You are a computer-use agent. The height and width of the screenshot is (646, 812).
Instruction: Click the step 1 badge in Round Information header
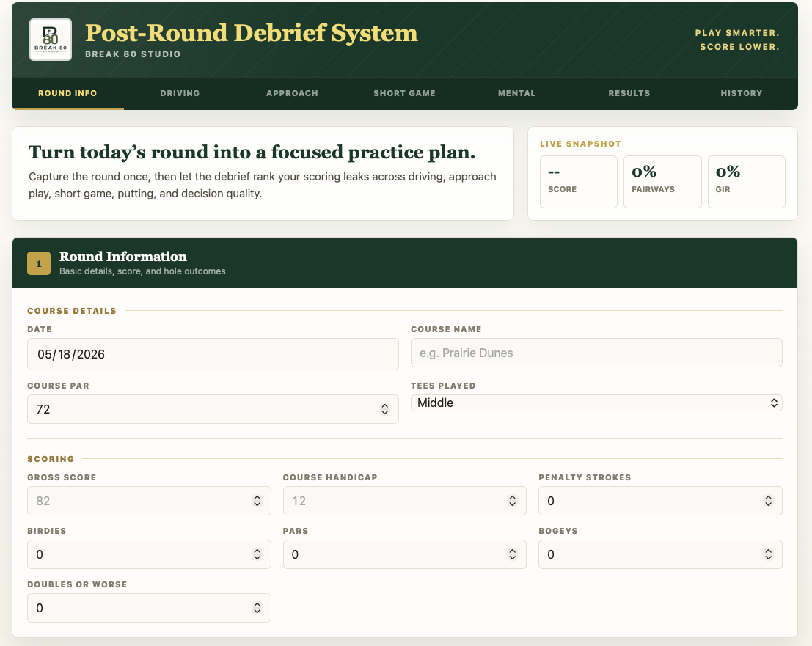click(39, 263)
